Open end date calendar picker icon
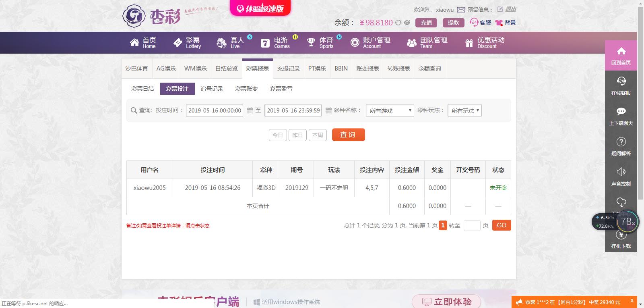Image resolution: width=644 pixels, height=308 pixels. coord(328,110)
